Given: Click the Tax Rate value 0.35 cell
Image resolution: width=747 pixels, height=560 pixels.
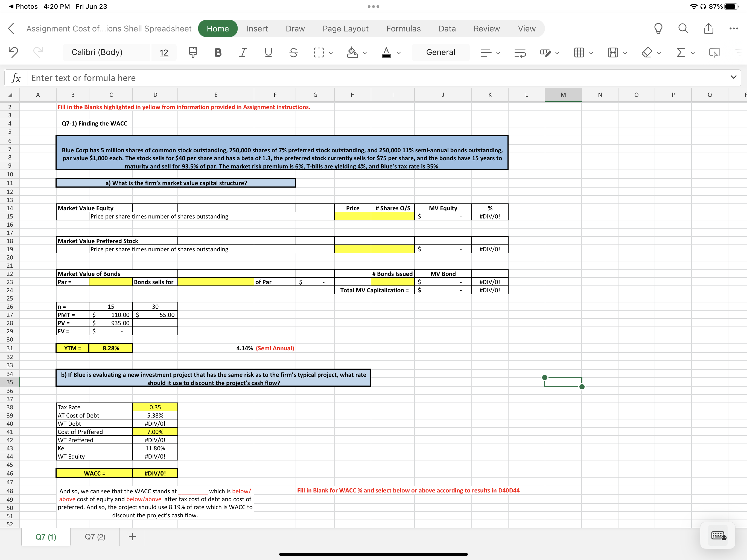Looking at the screenshot, I should 155,407.
